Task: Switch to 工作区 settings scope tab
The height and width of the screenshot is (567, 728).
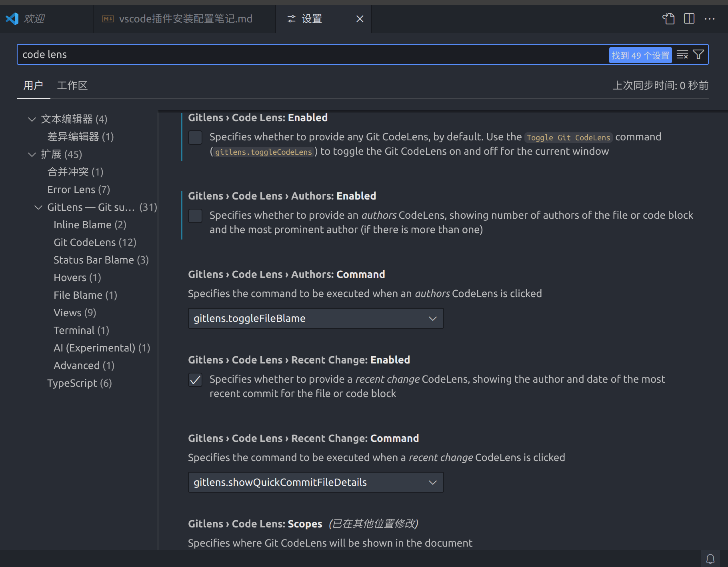Action: (72, 86)
